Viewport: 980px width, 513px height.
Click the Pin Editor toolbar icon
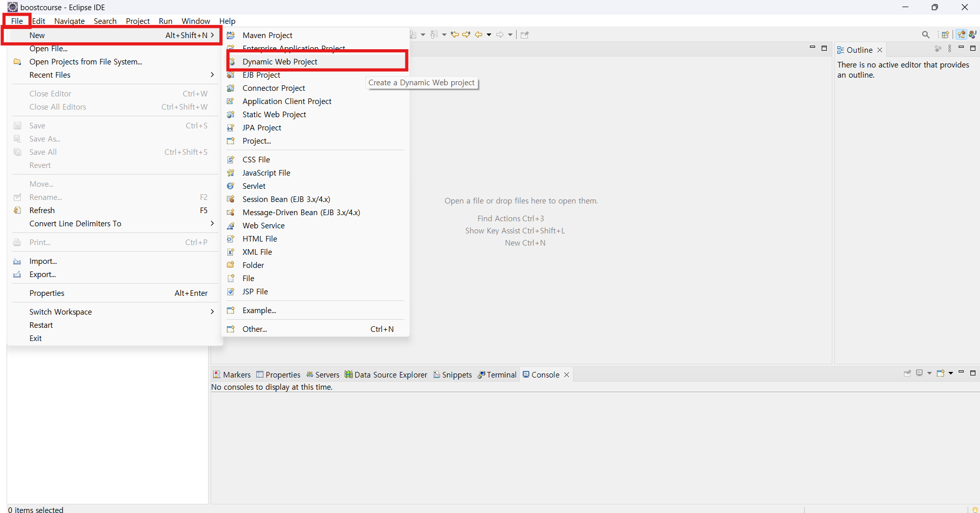(525, 35)
